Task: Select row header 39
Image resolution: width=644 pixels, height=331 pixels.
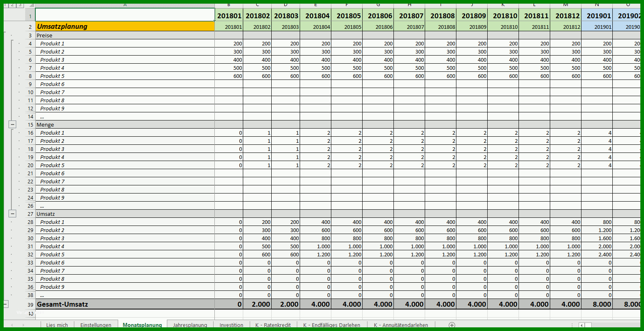Action: click(x=30, y=305)
